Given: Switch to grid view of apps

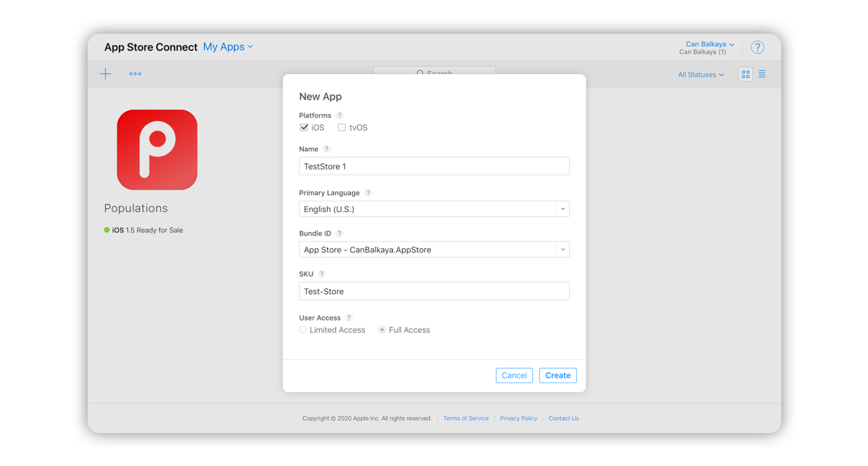Looking at the screenshot, I should tap(746, 74).
